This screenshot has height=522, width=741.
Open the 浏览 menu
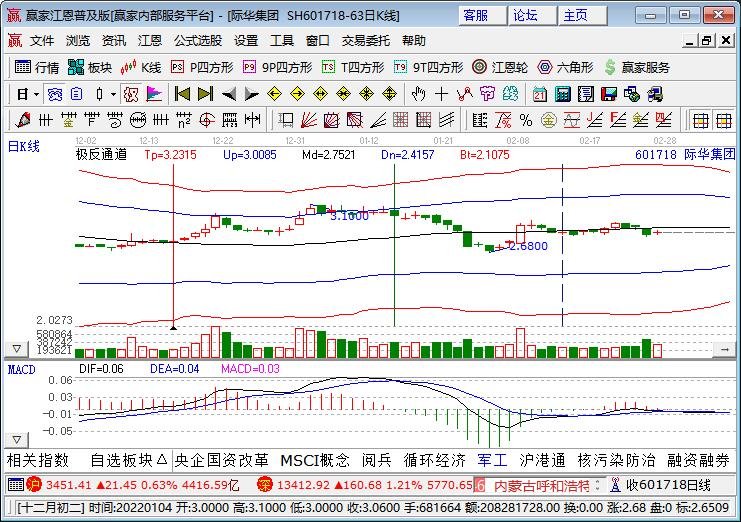(78, 41)
